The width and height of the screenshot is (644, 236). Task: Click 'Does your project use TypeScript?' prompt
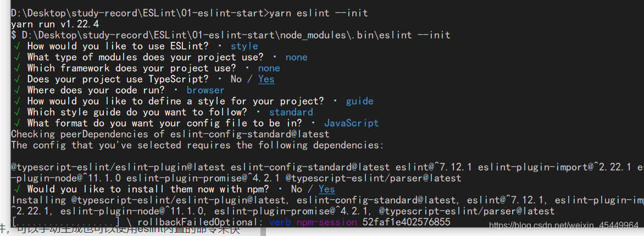point(118,79)
